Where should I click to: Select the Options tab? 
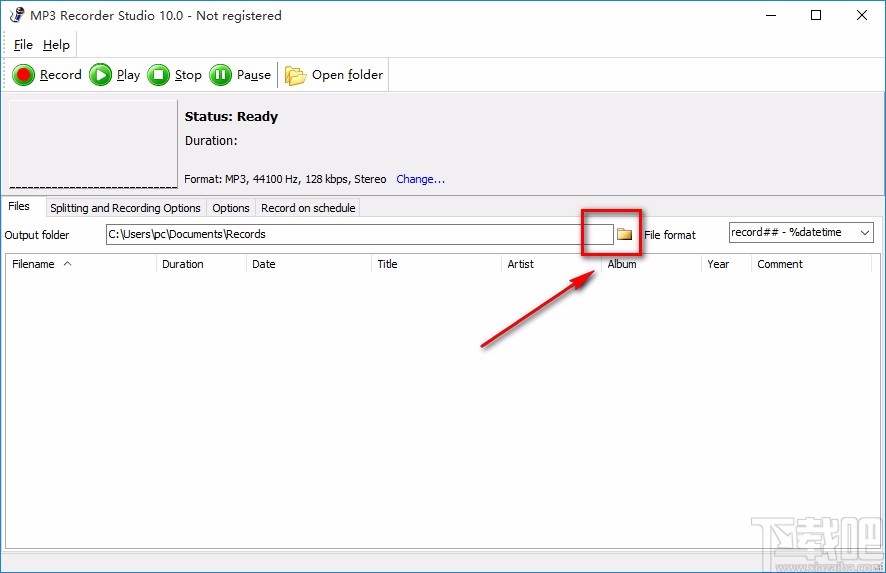pyautogui.click(x=231, y=208)
